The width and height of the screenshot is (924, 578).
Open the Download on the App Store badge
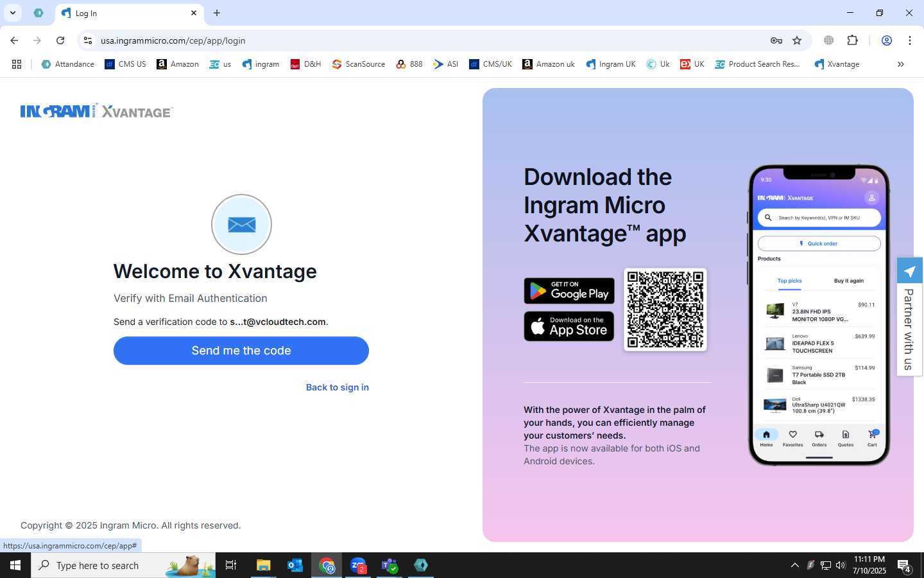(x=569, y=326)
